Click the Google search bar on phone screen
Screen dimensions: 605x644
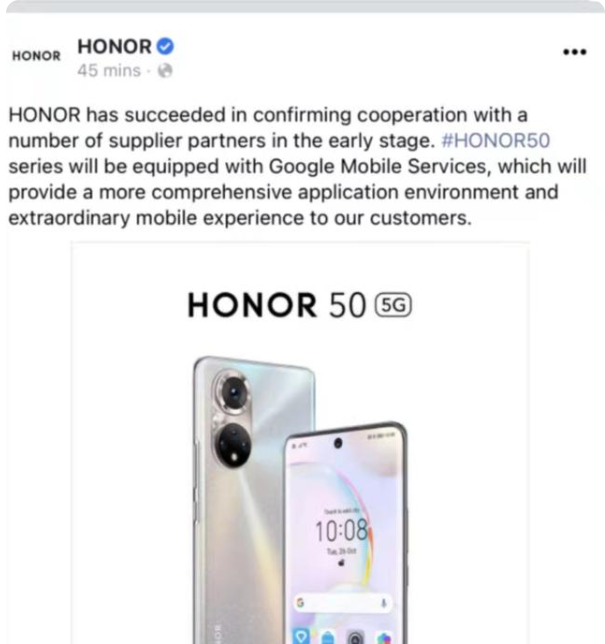(342, 603)
